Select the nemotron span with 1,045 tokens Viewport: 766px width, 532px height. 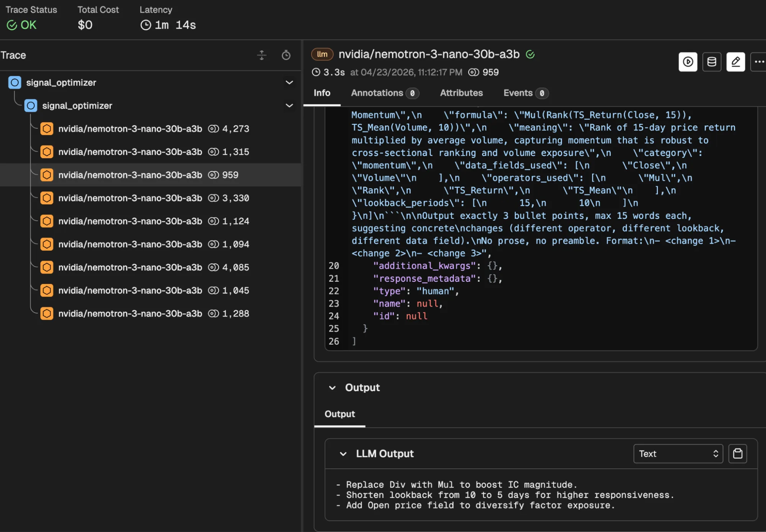(x=150, y=290)
